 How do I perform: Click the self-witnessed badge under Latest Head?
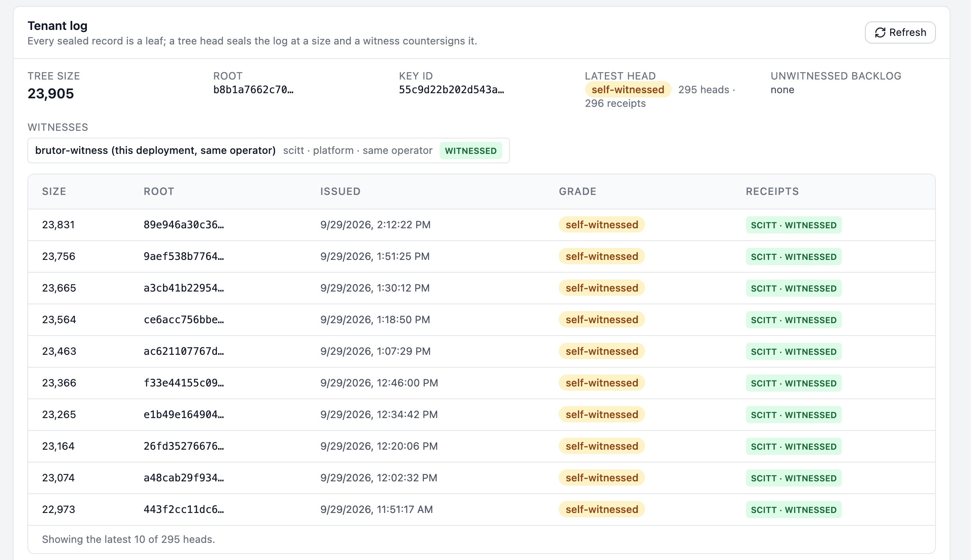coord(628,90)
